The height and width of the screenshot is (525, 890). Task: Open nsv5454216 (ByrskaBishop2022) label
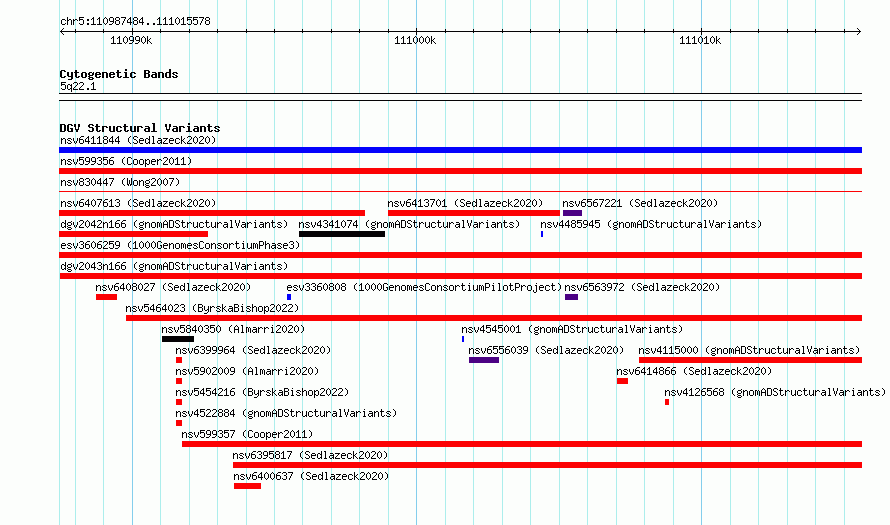coord(262,392)
